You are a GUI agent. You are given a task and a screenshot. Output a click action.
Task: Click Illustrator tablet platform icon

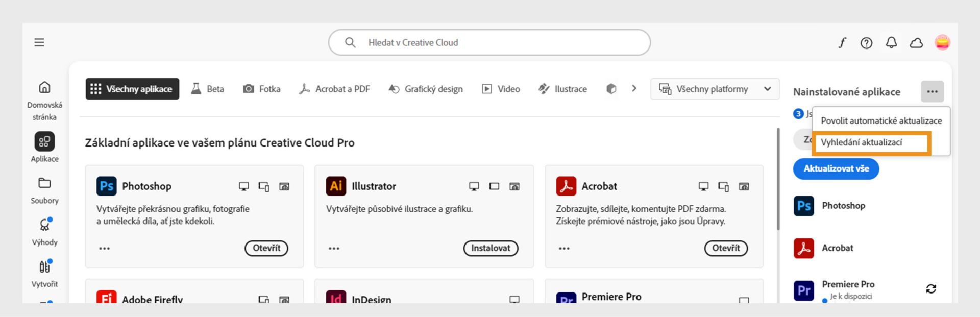point(494,186)
